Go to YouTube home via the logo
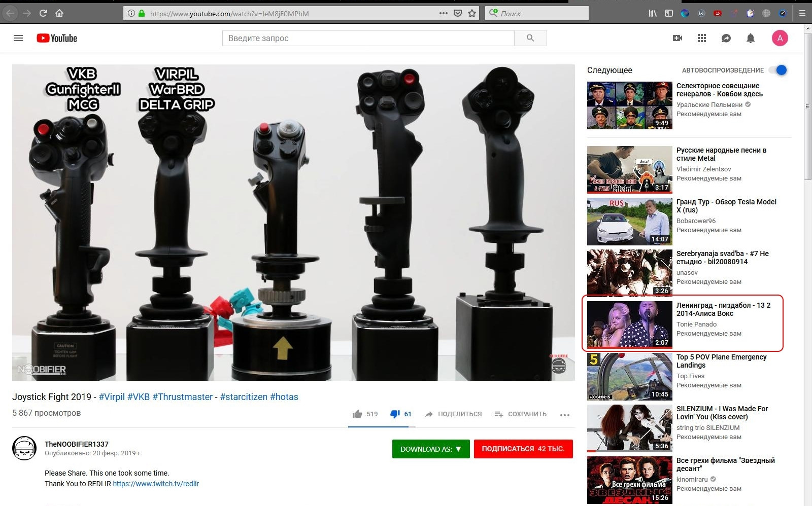The width and height of the screenshot is (812, 506). (57, 38)
